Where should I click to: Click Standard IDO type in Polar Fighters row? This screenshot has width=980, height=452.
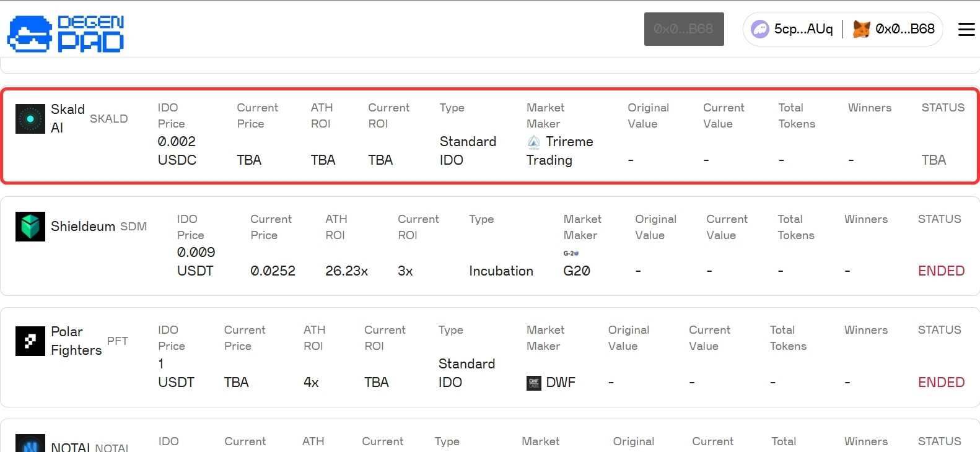click(466, 373)
